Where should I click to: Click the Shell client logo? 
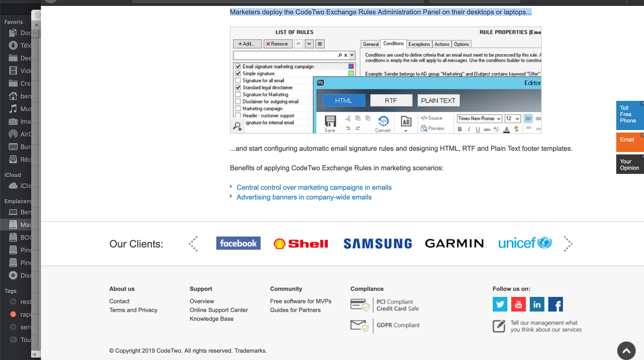pos(301,244)
